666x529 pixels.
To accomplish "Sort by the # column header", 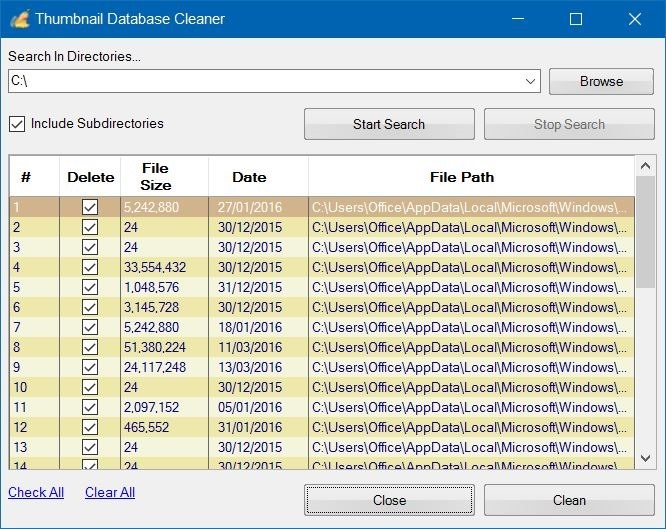I will 34,176.
